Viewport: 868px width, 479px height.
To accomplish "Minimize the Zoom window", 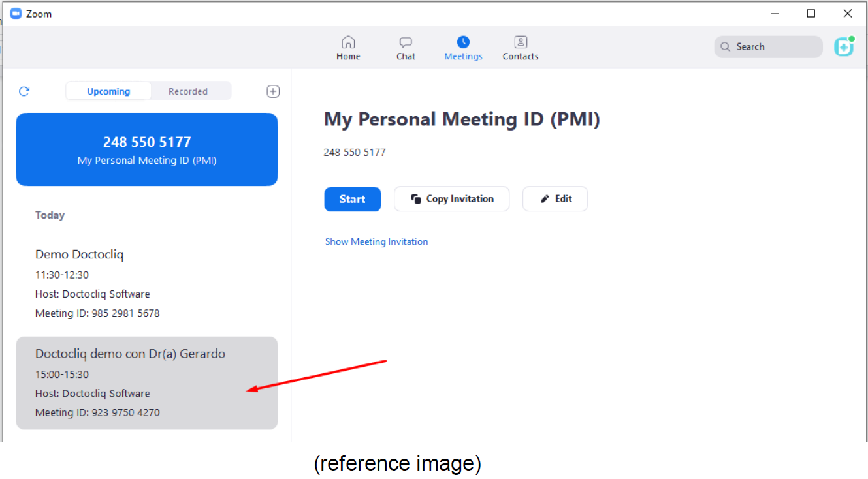I will pyautogui.click(x=775, y=14).
